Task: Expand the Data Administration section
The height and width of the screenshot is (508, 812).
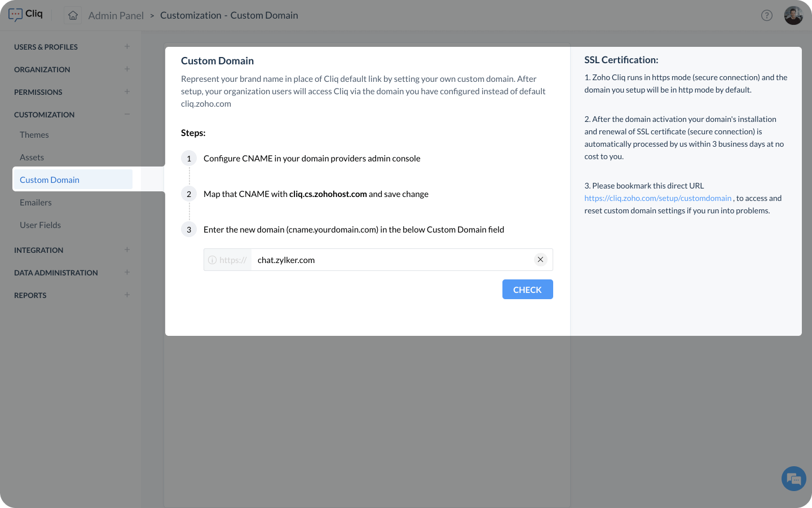Action: 127,272
